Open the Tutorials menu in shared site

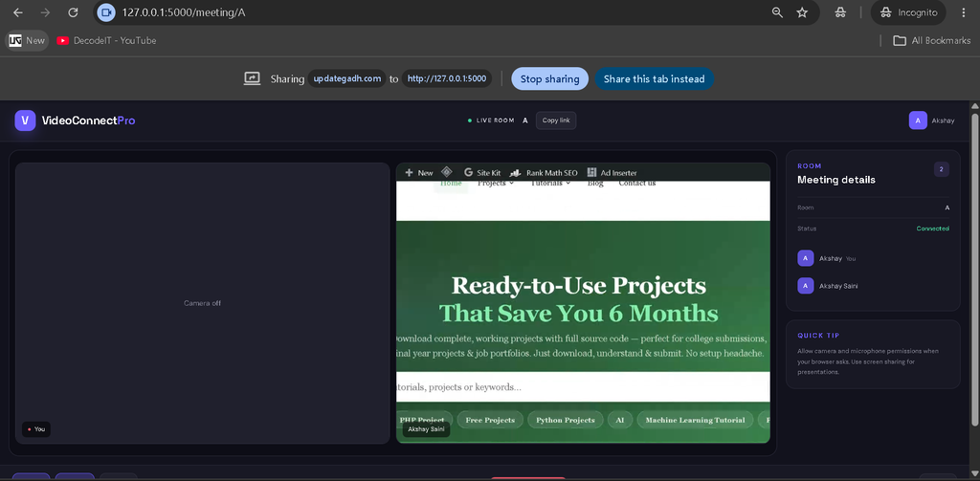[x=550, y=184]
